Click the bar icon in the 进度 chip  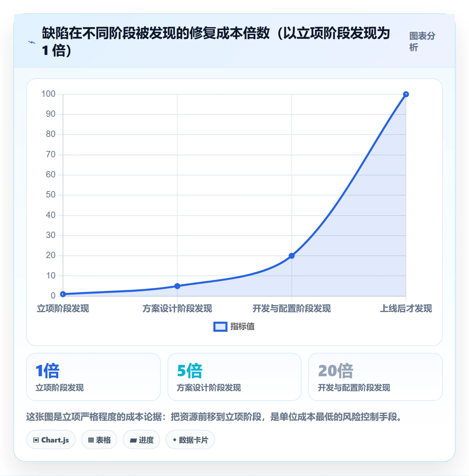pos(133,441)
